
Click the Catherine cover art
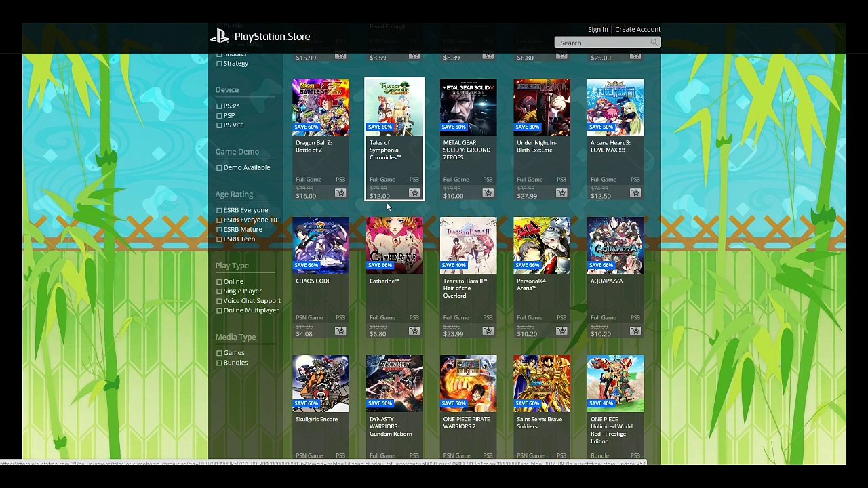(x=395, y=245)
